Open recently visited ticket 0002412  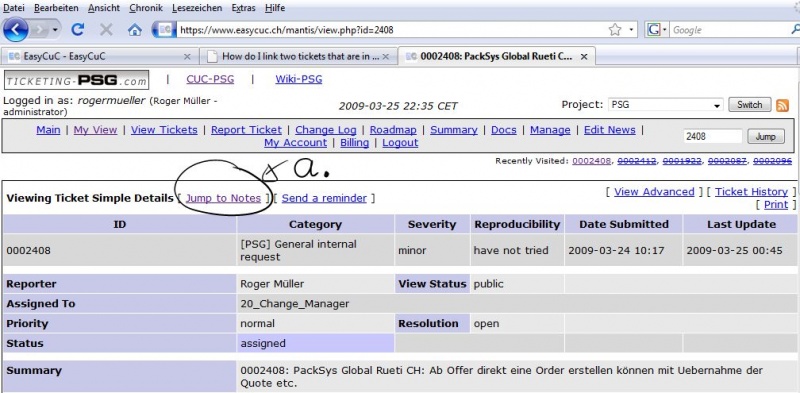637,161
